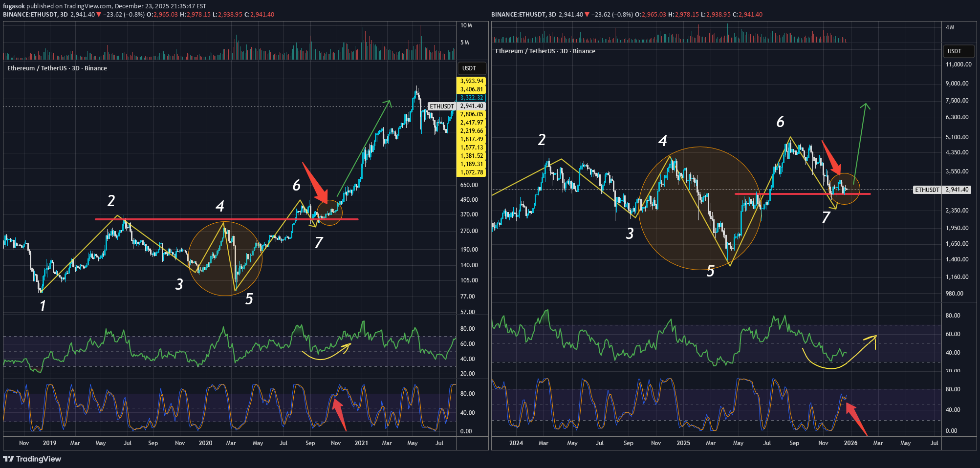Click the left chart's Ethereum / TetherUS title
The image size is (980, 468).
coord(57,68)
